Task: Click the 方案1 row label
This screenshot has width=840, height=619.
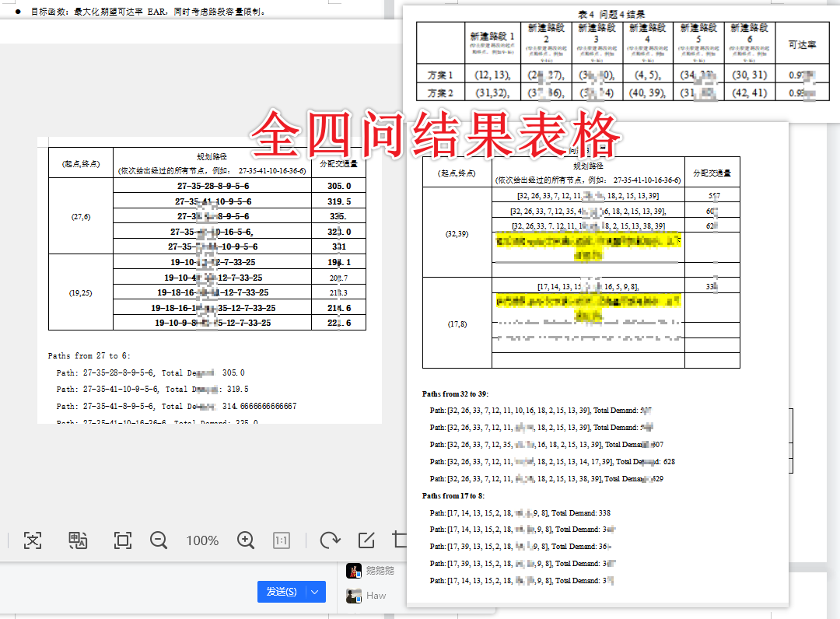Action: coord(440,75)
